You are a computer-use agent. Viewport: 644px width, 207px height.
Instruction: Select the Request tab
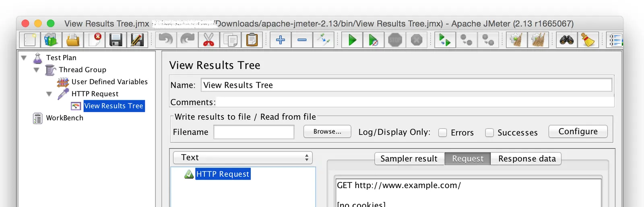click(468, 159)
